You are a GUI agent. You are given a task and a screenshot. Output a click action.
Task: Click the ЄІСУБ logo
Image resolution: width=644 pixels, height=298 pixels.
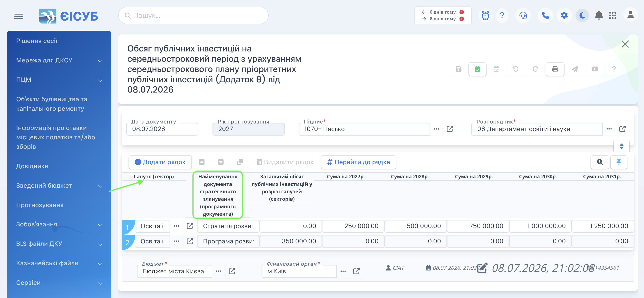pyautogui.click(x=68, y=16)
